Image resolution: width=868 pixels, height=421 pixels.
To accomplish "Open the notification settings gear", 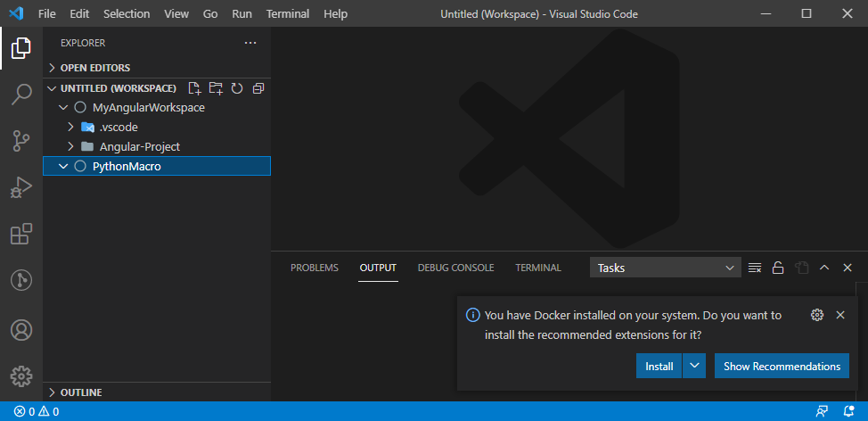I will (x=816, y=315).
